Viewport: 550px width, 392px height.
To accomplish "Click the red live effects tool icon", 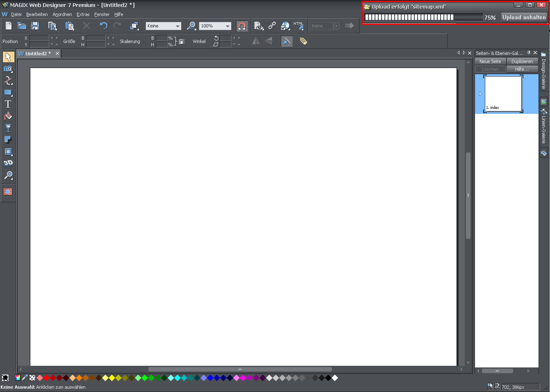I will click(x=8, y=191).
